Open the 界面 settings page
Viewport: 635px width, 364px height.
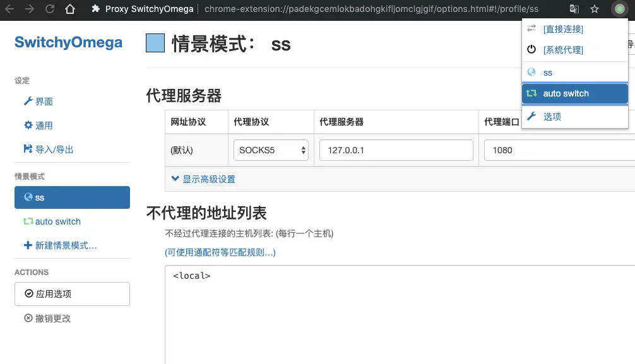coord(39,101)
